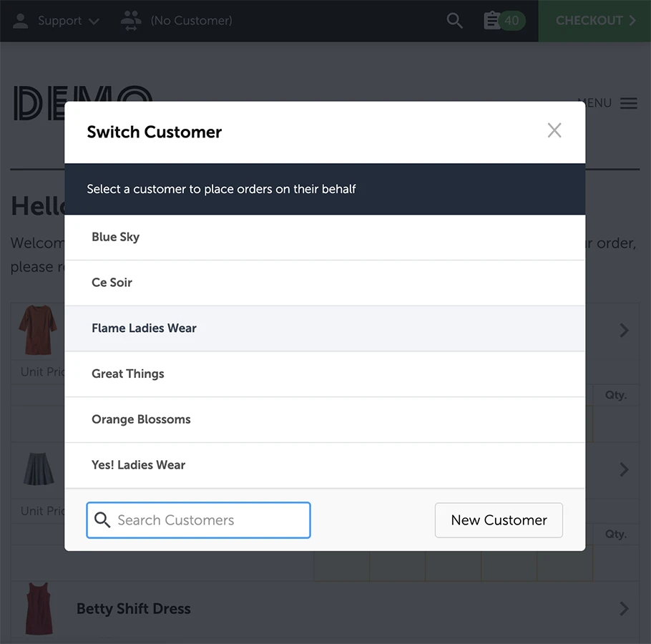
Task: Click the green Checkout button
Action: pos(594,20)
